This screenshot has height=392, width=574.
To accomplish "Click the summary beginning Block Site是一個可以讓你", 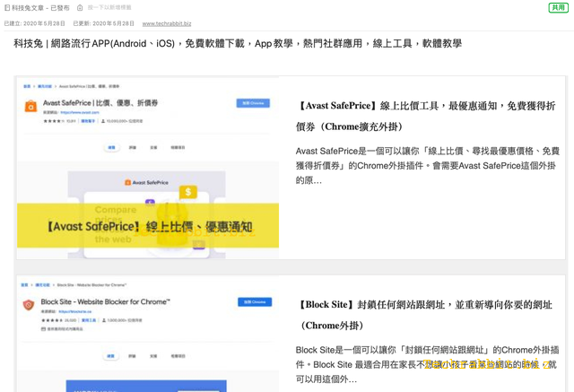I will tap(428, 364).
